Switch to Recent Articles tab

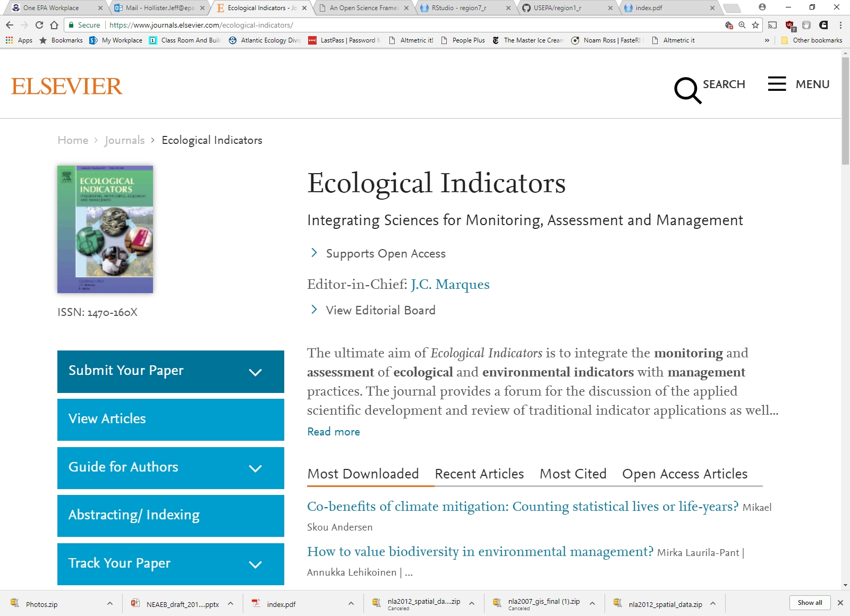479,474
